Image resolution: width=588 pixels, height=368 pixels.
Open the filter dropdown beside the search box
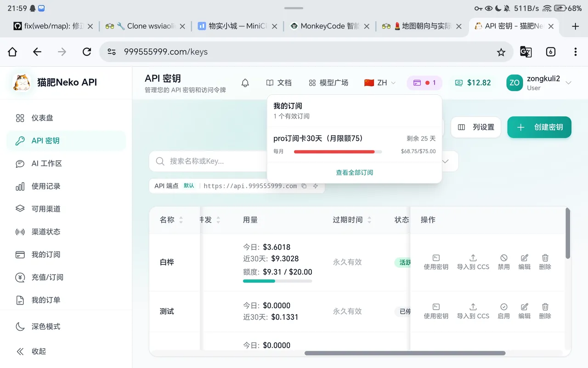pyautogui.click(x=445, y=161)
